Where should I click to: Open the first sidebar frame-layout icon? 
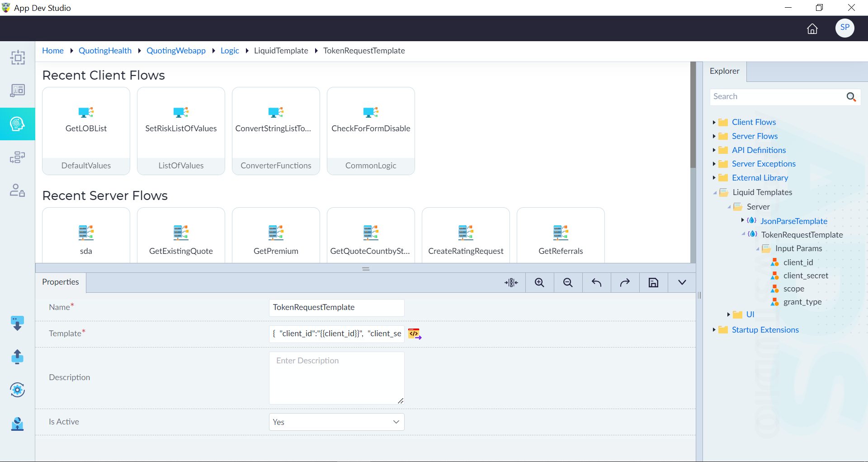(x=17, y=57)
